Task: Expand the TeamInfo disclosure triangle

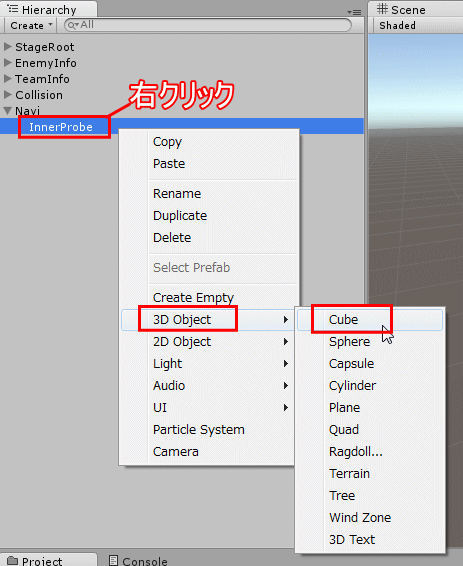Action: pyautogui.click(x=8, y=78)
